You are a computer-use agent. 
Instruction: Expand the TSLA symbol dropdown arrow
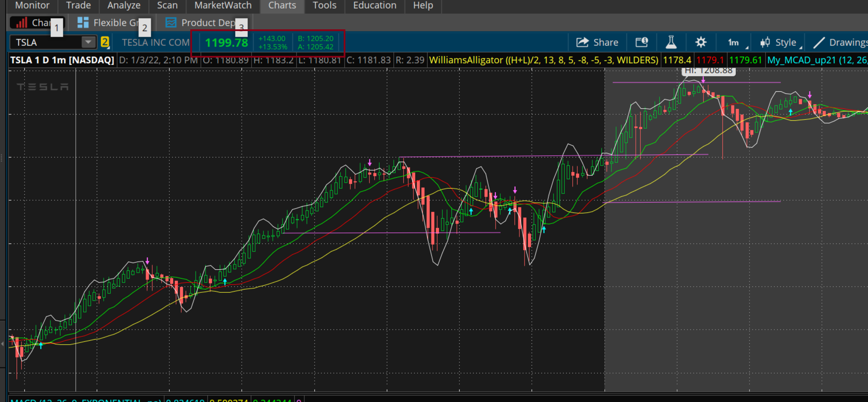88,42
